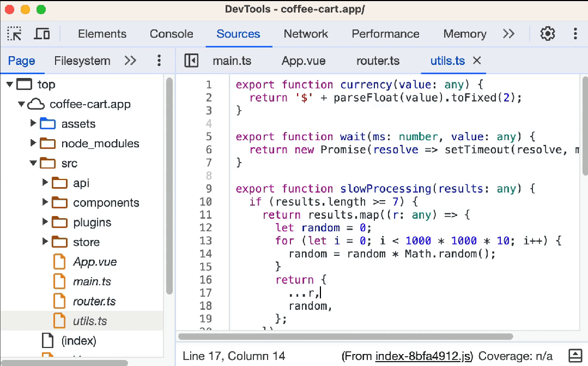The height and width of the screenshot is (366, 588).
Task: Open main.ts in the file tree
Action: (92, 281)
